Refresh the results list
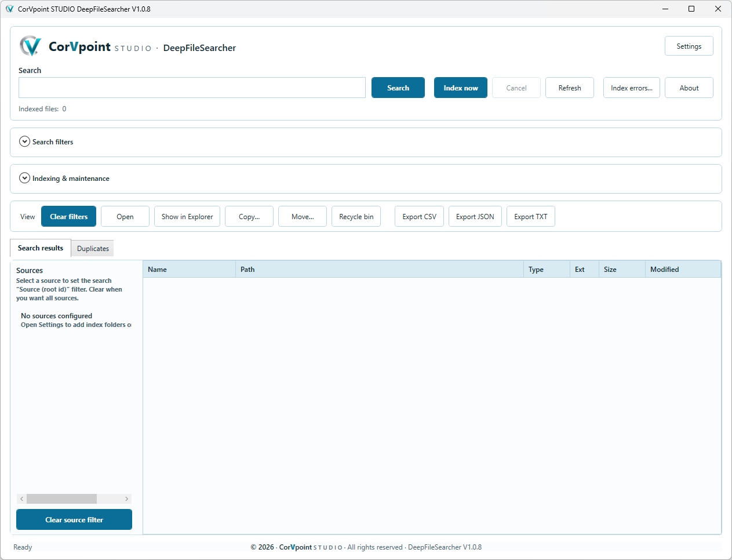Screen dimensions: 732x560 [x=570, y=88]
